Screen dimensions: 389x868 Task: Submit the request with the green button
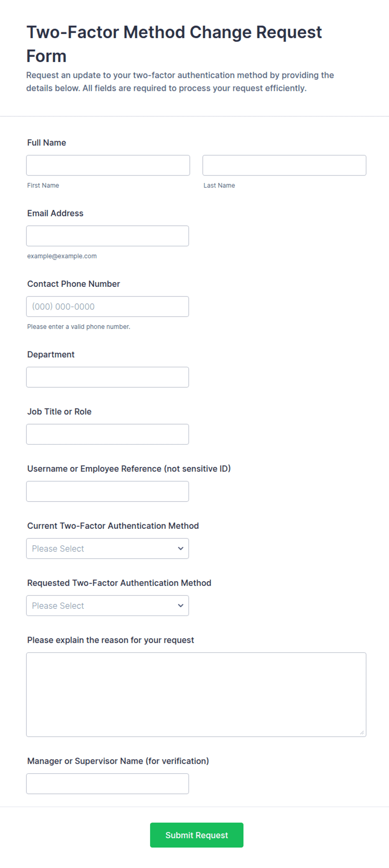click(x=197, y=835)
